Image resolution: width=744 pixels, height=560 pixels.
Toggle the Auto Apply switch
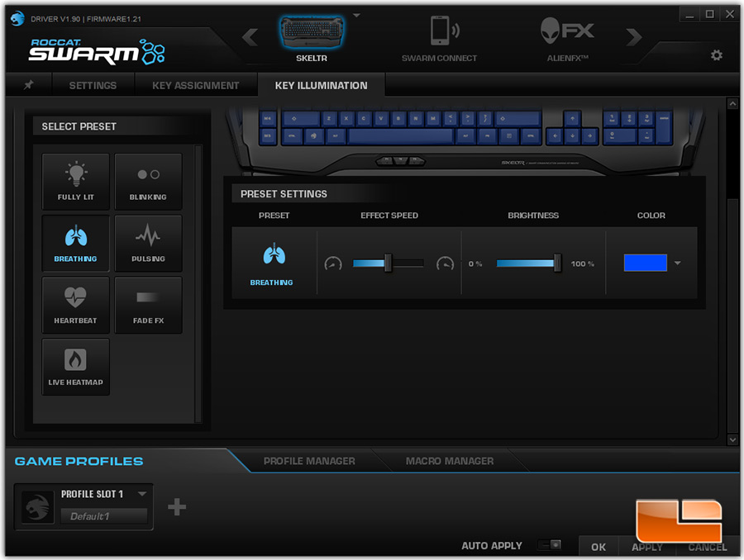(x=550, y=545)
